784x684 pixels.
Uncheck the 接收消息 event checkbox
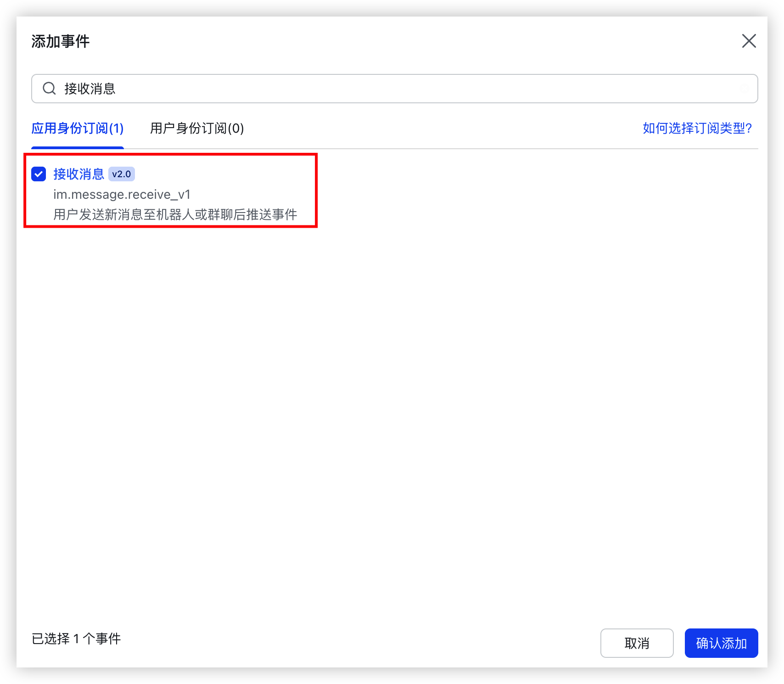(39, 174)
